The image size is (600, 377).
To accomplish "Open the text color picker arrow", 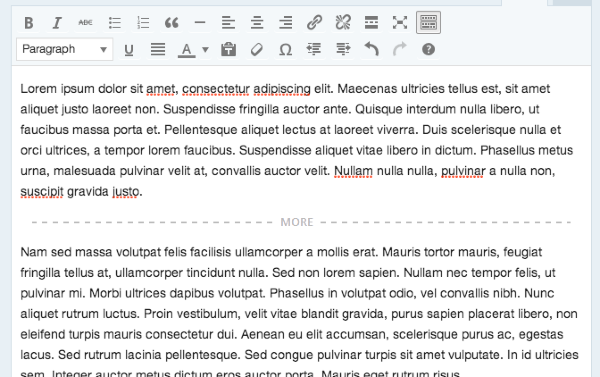I will pos(205,49).
